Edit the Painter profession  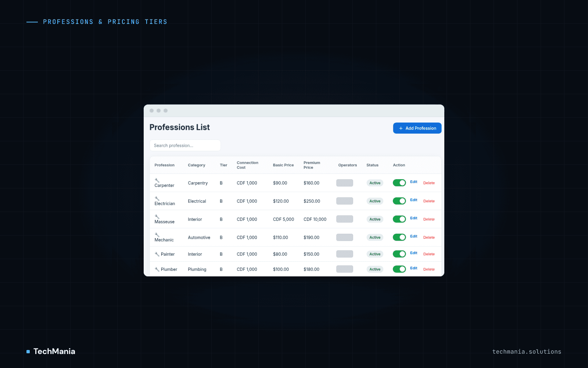414,253
